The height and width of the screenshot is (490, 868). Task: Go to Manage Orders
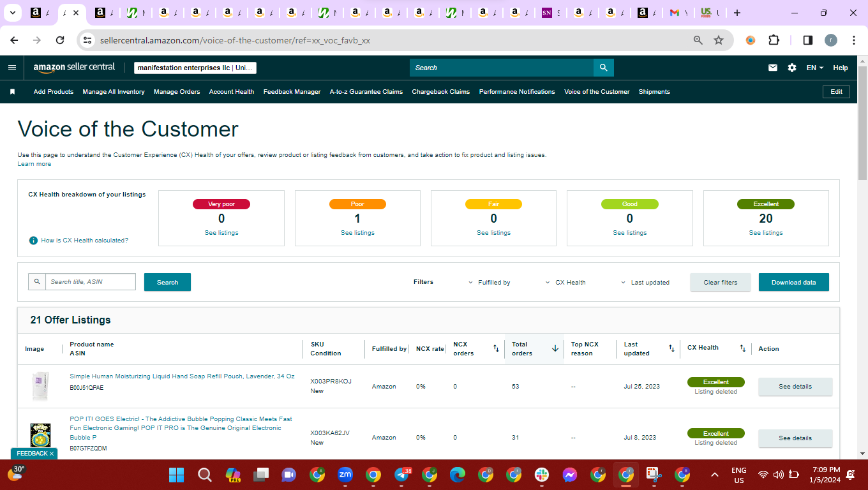pos(177,92)
